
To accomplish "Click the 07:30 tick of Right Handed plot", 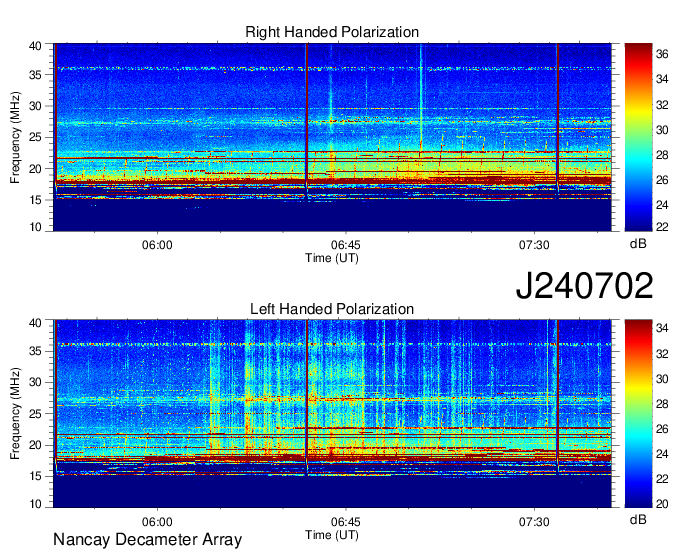I will tap(534, 245).
